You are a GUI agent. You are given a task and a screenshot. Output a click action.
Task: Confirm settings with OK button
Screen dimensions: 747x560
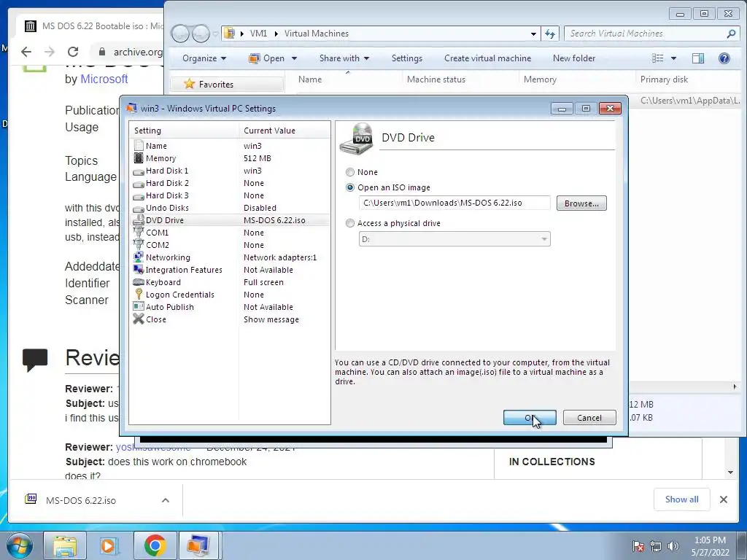point(530,418)
